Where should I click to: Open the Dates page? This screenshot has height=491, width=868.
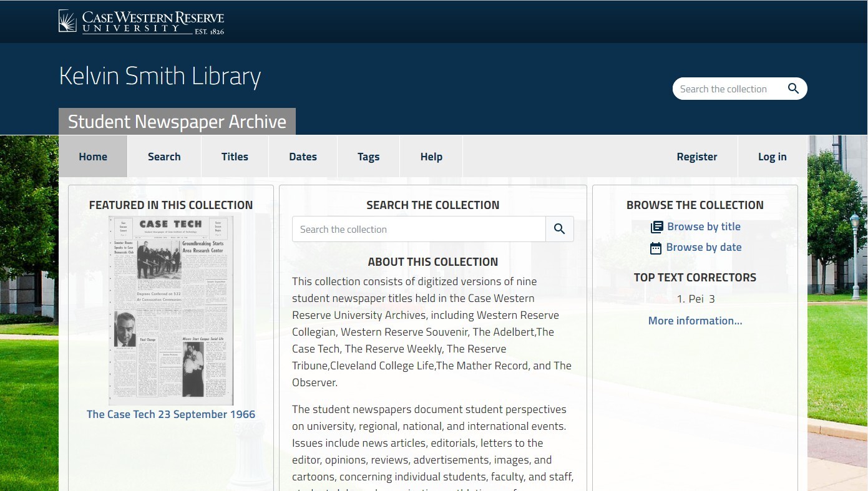(x=303, y=157)
